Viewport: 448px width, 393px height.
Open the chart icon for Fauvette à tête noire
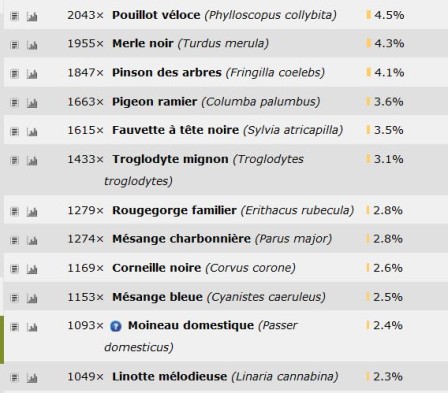pyautogui.click(x=32, y=131)
